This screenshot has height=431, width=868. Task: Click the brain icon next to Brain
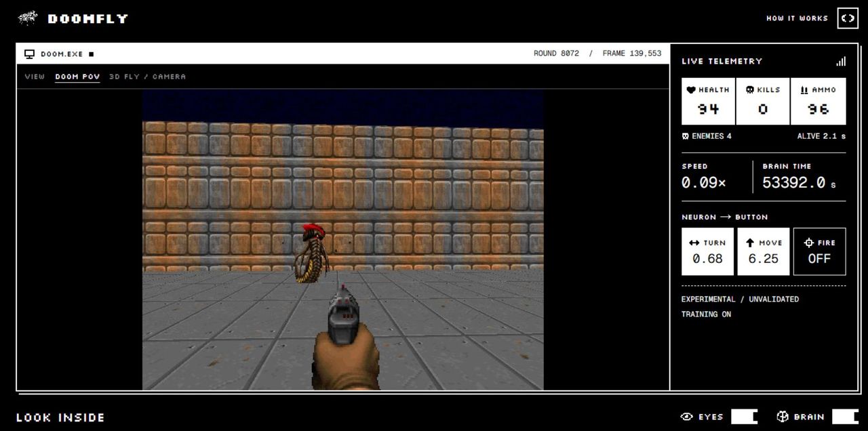point(783,417)
